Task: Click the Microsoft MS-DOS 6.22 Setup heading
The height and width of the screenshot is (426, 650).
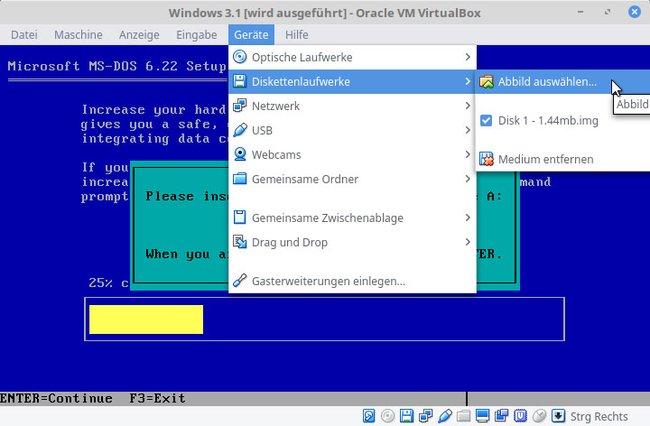Action: point(117,66)
